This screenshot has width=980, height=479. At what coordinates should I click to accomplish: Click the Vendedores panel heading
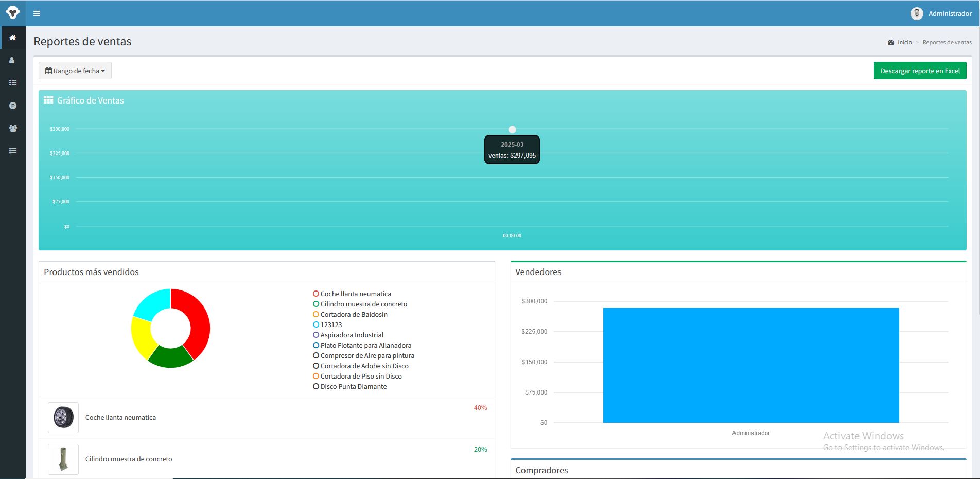coord(538,272)
